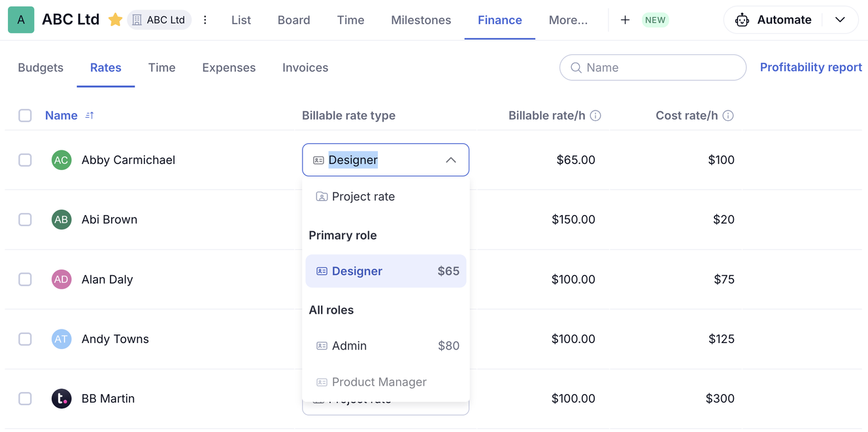Click the Name column sort icon
Image resolution: width=868 pixels, height=432 pixels.
(90, 116)
